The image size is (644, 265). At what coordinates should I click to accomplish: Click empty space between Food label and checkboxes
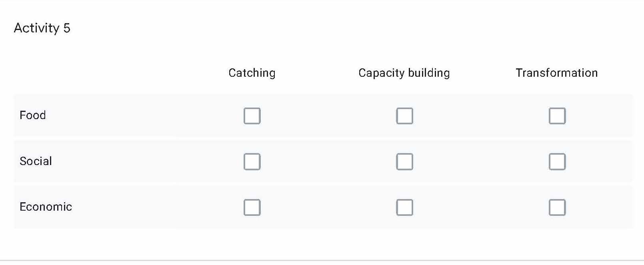point(140,116)
